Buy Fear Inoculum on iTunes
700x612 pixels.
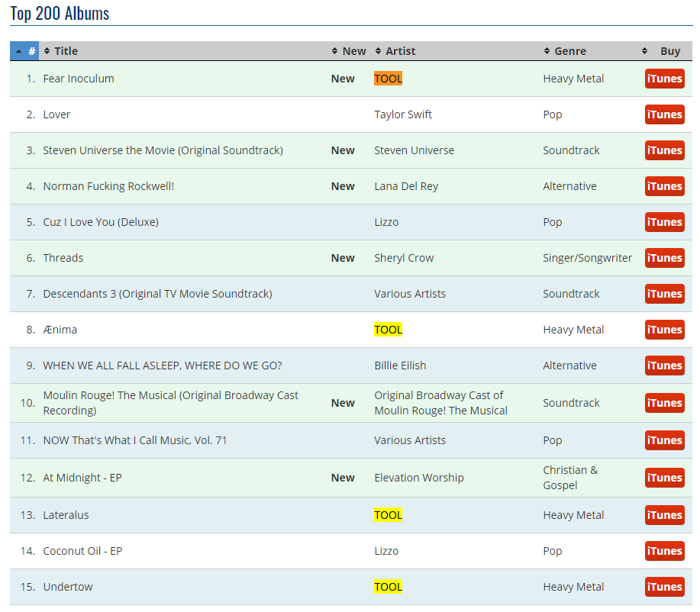click(x=664, y=79)
